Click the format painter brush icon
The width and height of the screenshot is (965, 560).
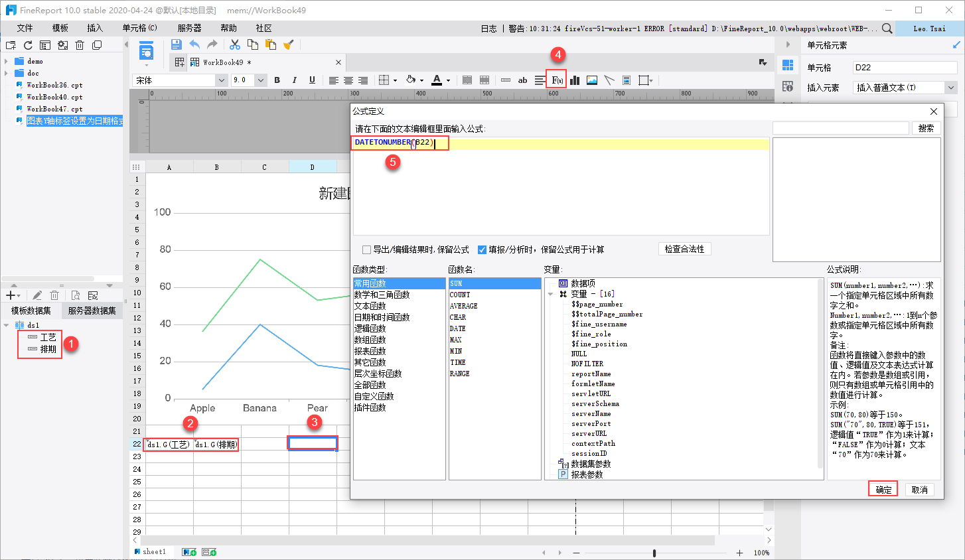click(x=288, y=44)
